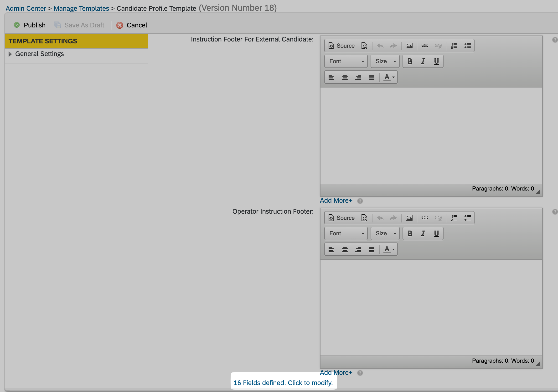Open the Size dropdown in the Operator footer editor
558x392 pixels.
coord(385,233)
